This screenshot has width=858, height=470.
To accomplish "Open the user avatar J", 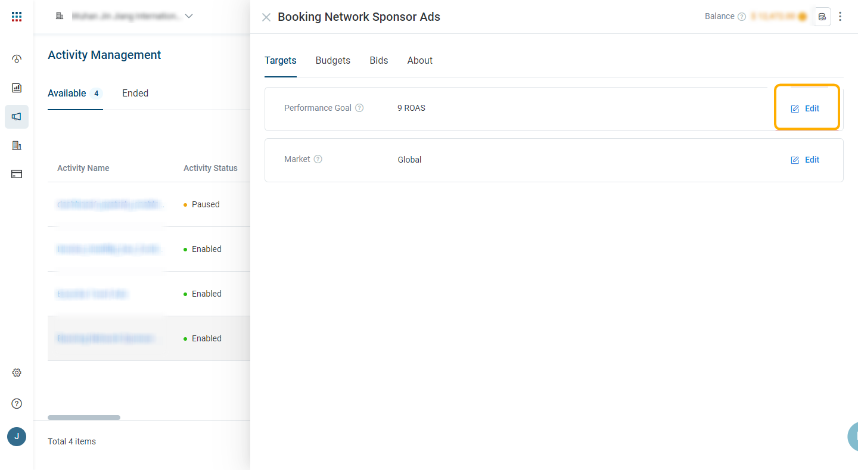I will coord(16,437).
